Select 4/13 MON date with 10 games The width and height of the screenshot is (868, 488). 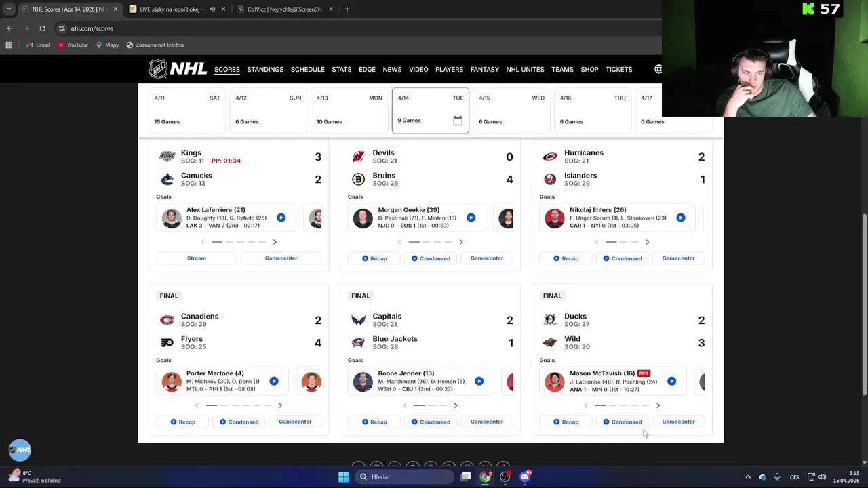349,110
